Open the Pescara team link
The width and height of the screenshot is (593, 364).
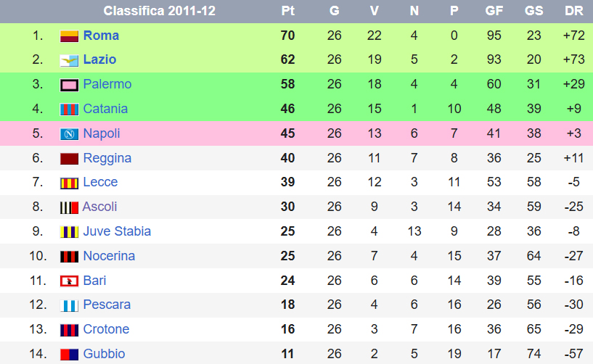click(107, 305)
